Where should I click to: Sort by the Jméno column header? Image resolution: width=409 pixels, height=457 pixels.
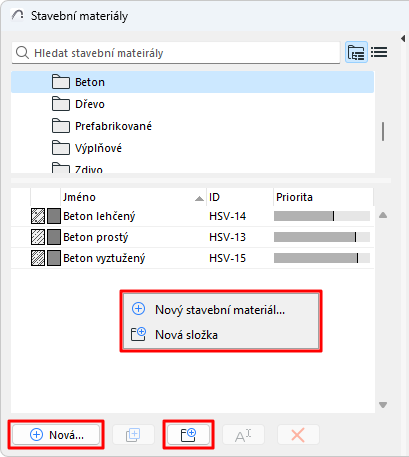133,197
